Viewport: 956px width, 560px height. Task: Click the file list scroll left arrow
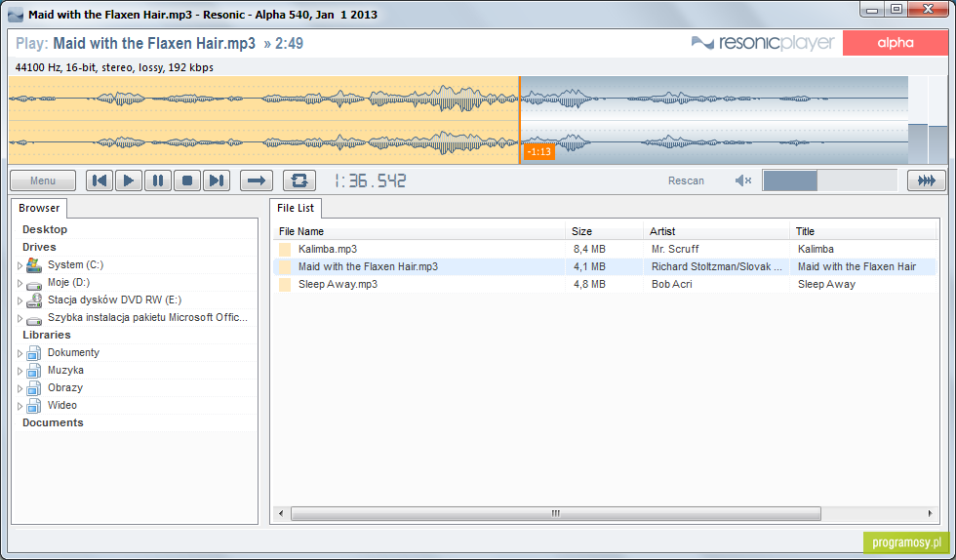[281, 513]
